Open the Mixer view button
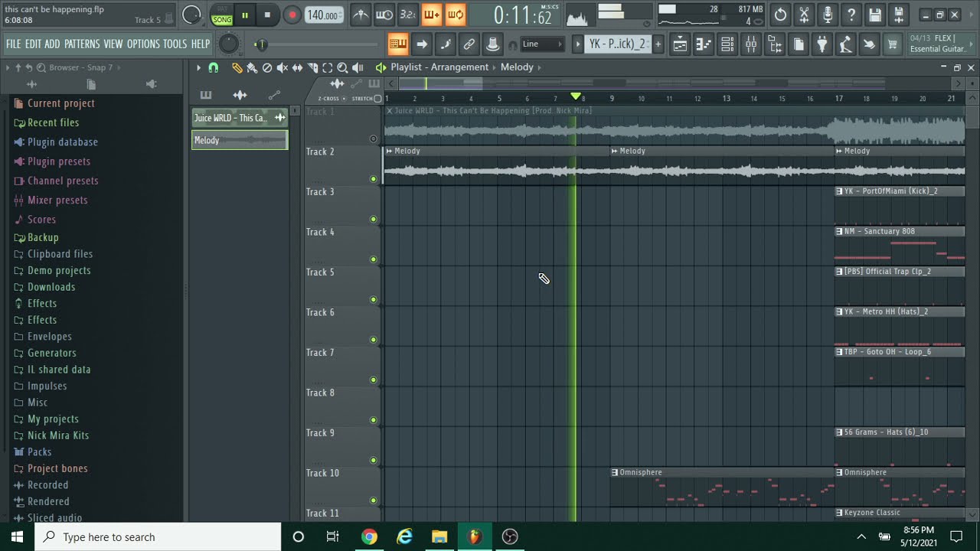The image size is (980, 551). tap(751, 44)
